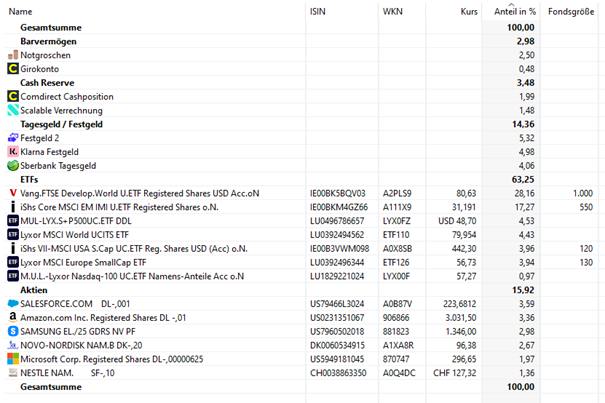Viewport: 605px width, 403px height.
Task: Click the iShs VII-MSCI USA S.Cap icon
Action: (x=13, y=249)
